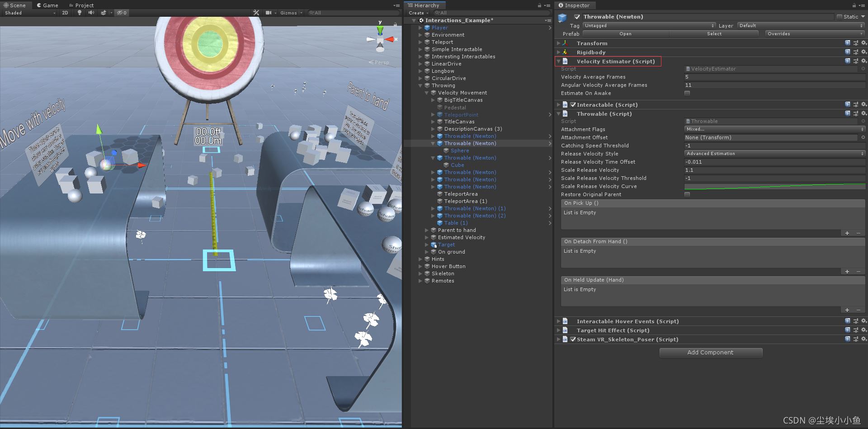Disable Steam VR_Skeleton_Poser script checkbox
Image resolution: width=868 pixels, height=429 pixels.
coord(573,339)
